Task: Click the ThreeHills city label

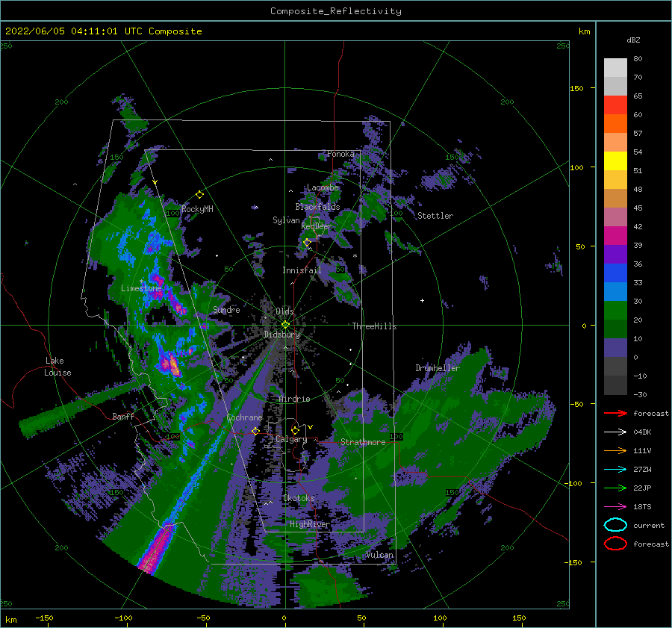Action: tap(374, 326)
